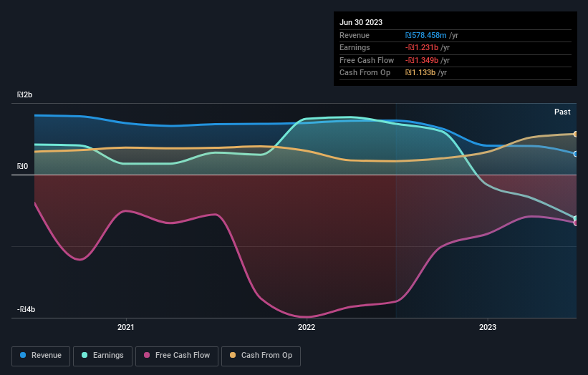
Task: Click the -₪4b y-axis label
Action: pos(26,309)
